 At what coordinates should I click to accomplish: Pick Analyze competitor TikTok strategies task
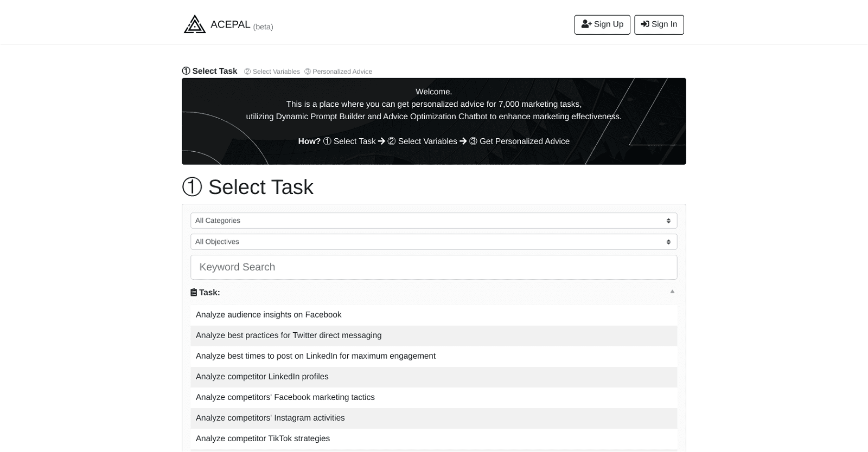263,438
